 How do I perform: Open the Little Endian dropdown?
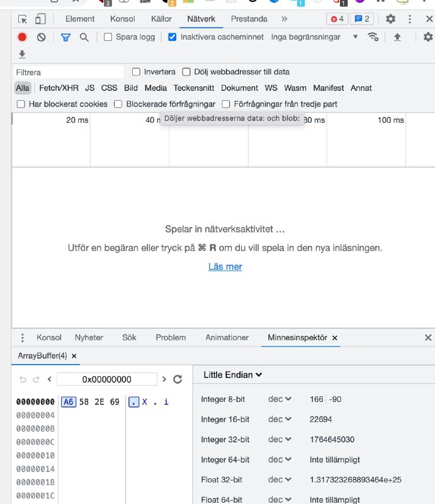pos(232,375)
